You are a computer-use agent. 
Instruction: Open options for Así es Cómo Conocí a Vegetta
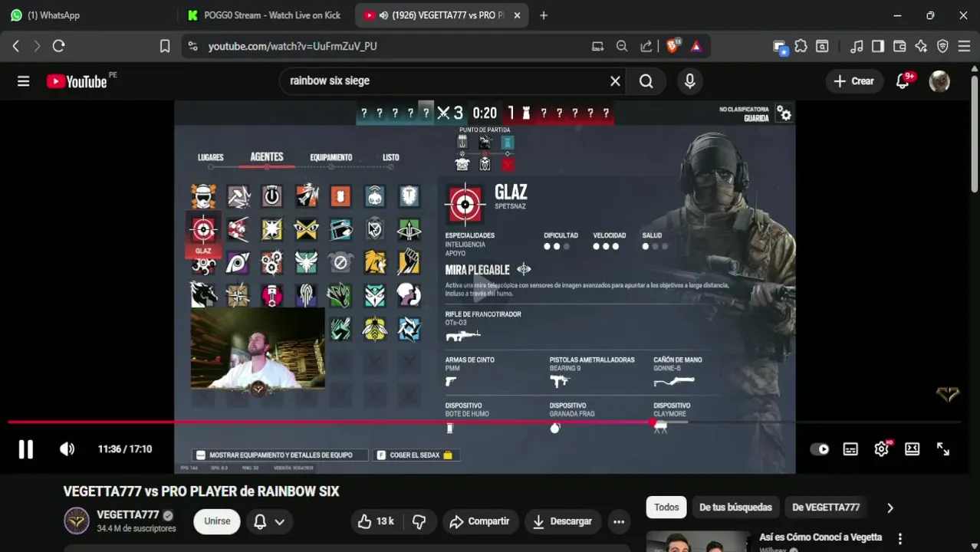click(900, 538)
